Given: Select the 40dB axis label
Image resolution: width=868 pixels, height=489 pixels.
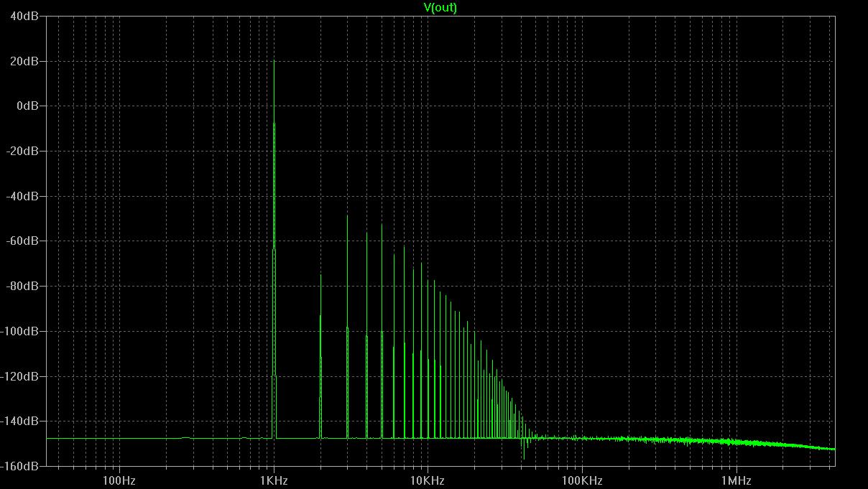Looking at the screenshot, I should click(x=25, y=16).
